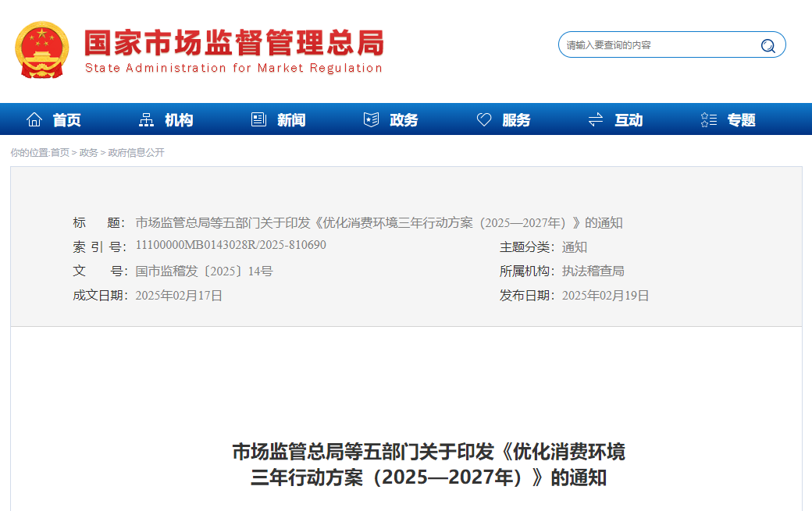
Task: Click the 国家市场监督管理总局 site title
Action: (x=234, y=42)
